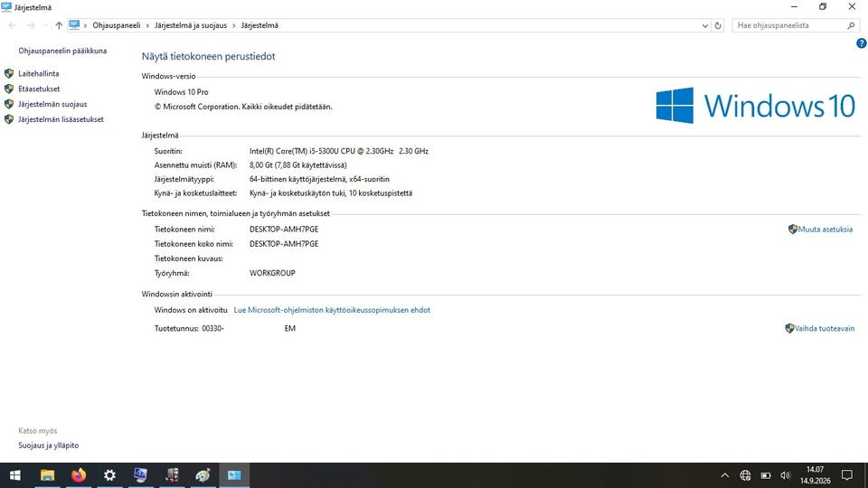Screen dimensions: 868x488
Task: Click shield icon beside Järjestelmän suojaus
Action: click(x=9, y=104)
